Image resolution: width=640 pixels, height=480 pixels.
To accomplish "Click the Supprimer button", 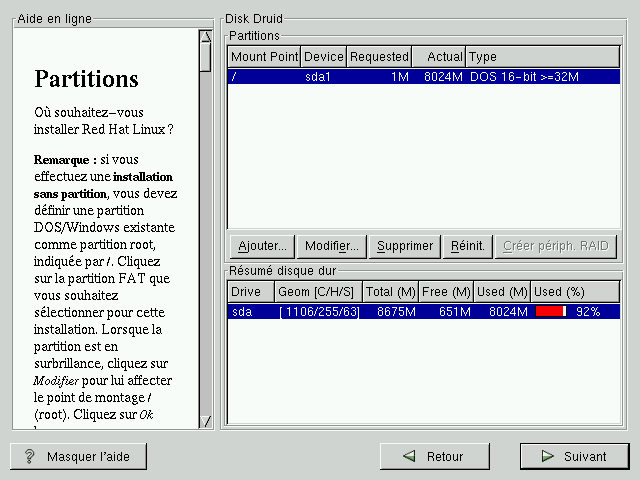I will point(405,245).
